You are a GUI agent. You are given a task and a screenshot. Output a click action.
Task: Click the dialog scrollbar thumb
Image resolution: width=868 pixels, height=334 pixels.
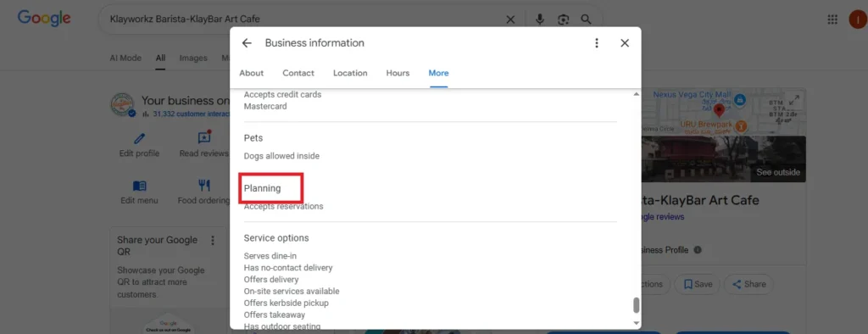tap(636, 305)
